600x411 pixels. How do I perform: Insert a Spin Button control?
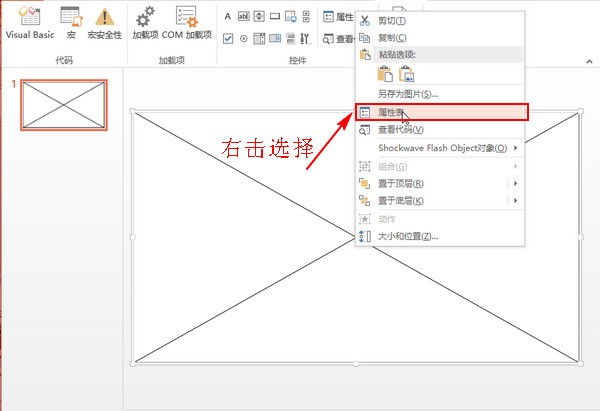point(259,16)
